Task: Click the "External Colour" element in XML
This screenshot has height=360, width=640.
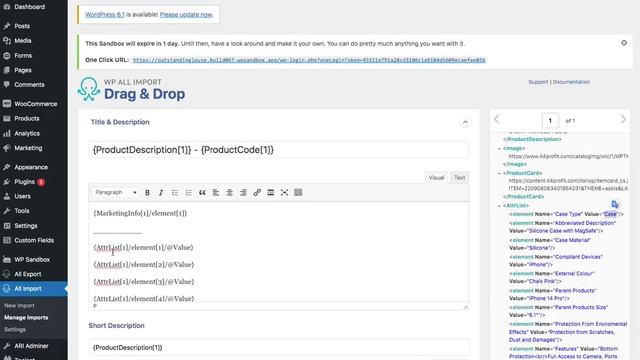Action: [x=552, y=277]
